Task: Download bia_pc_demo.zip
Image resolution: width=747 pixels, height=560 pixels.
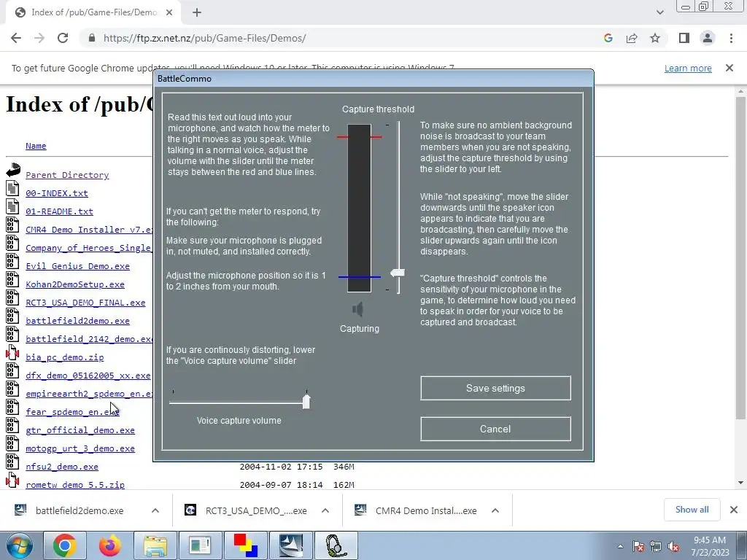Action: [x=65, y=357]
